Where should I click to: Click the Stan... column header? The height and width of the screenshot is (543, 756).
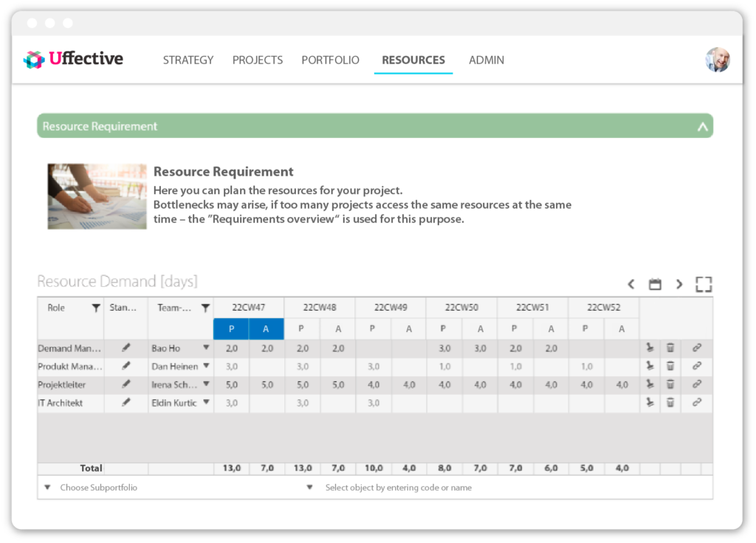coord(123,308)
